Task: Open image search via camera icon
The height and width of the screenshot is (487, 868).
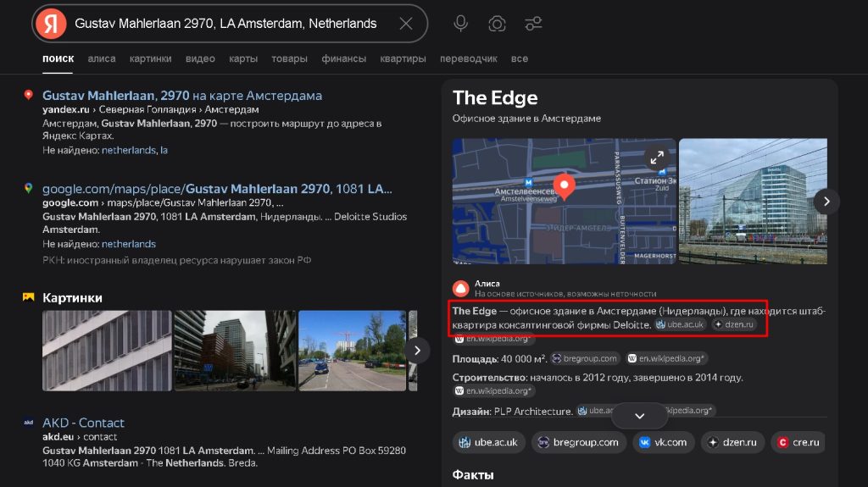Action: 498,24
